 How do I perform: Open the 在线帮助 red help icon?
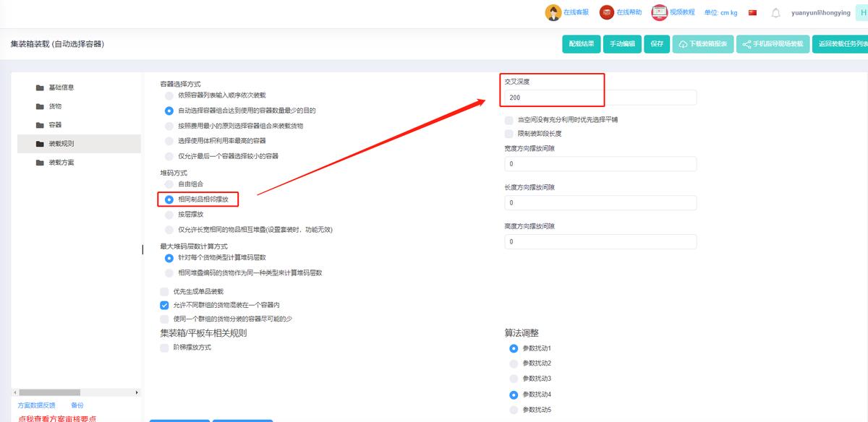pos(607,13)
